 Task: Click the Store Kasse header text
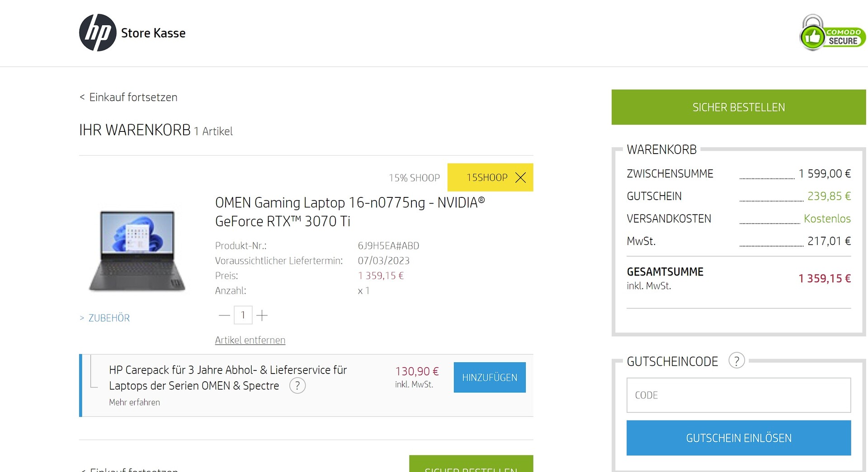[153, 33]
